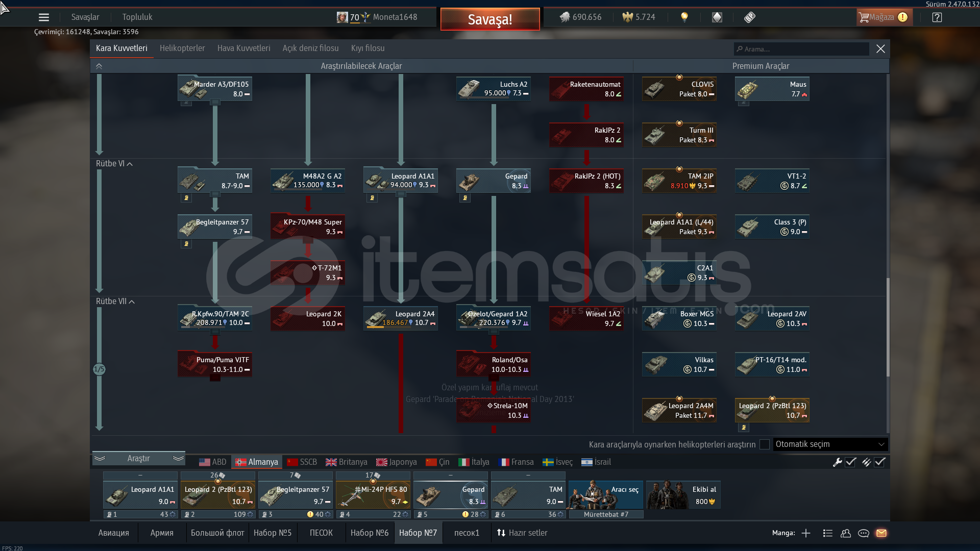The height and width of the screenshot is (551, 980).
Task: Open the items ticket icon
Action: tap(749, 17)
